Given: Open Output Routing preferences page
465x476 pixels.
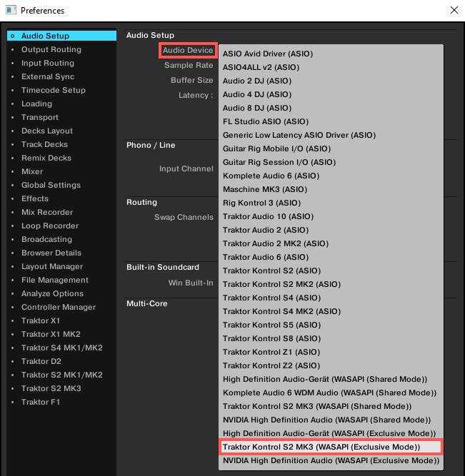Looking at the screenshot, I should [51, 49].
